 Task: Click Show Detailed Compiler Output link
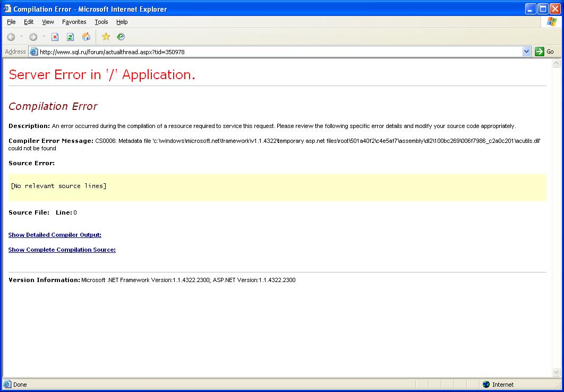(55, 235)
